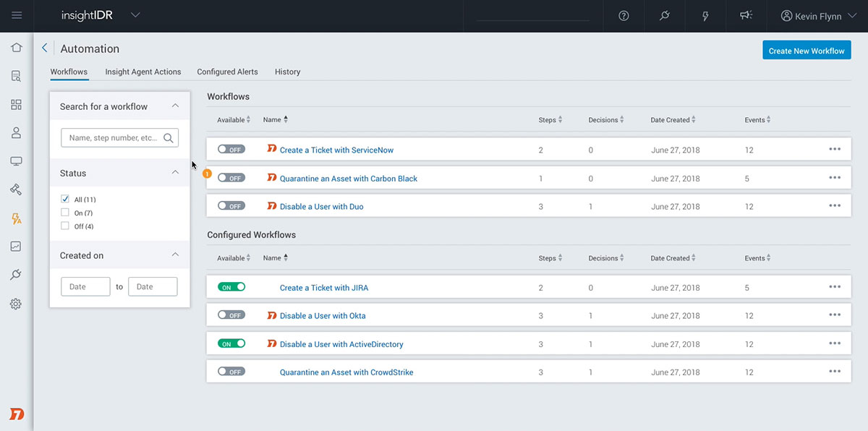Screen dimensions: 868x431
Task: Turn on the ServiceNow ticket workflow toggle
Action: (x=231, y=150)
